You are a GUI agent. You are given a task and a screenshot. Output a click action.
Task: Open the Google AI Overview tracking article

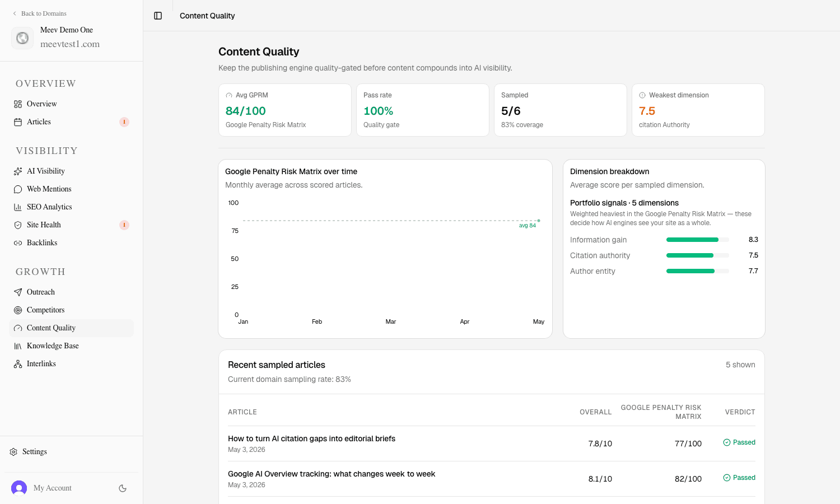coord(332,474)
